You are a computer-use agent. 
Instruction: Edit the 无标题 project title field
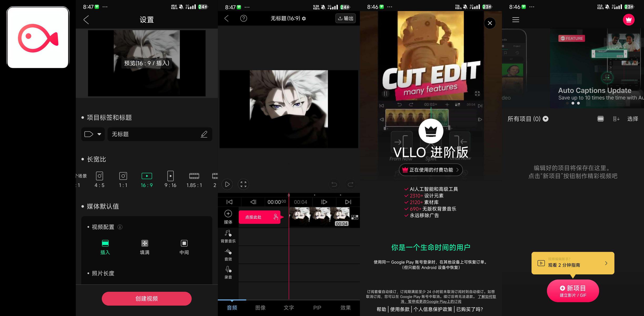tap(160, 134)
